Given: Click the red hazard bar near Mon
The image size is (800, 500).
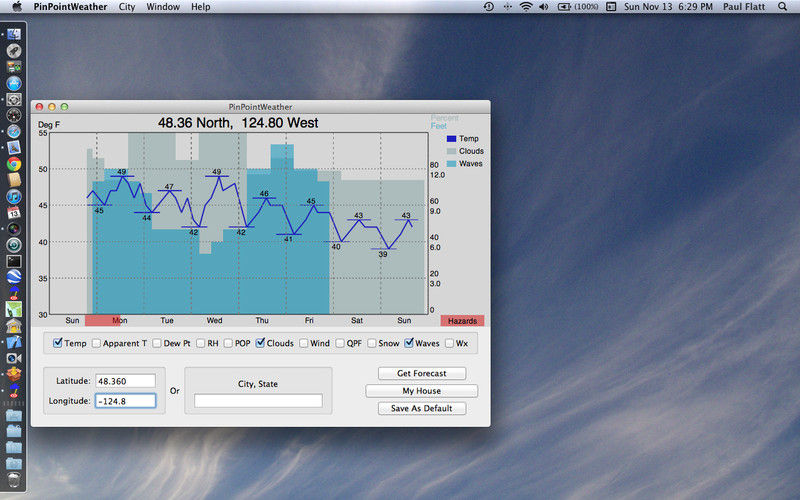Looking at the screenshot, I should click(x=103, y=320).
